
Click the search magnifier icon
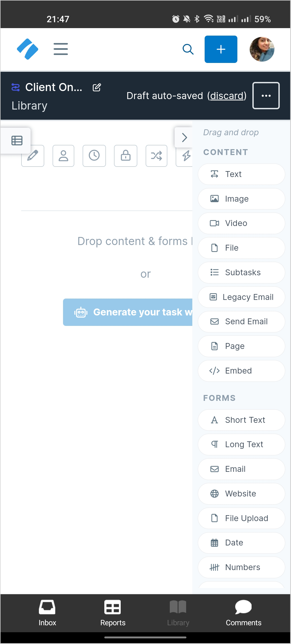(188, 49)
